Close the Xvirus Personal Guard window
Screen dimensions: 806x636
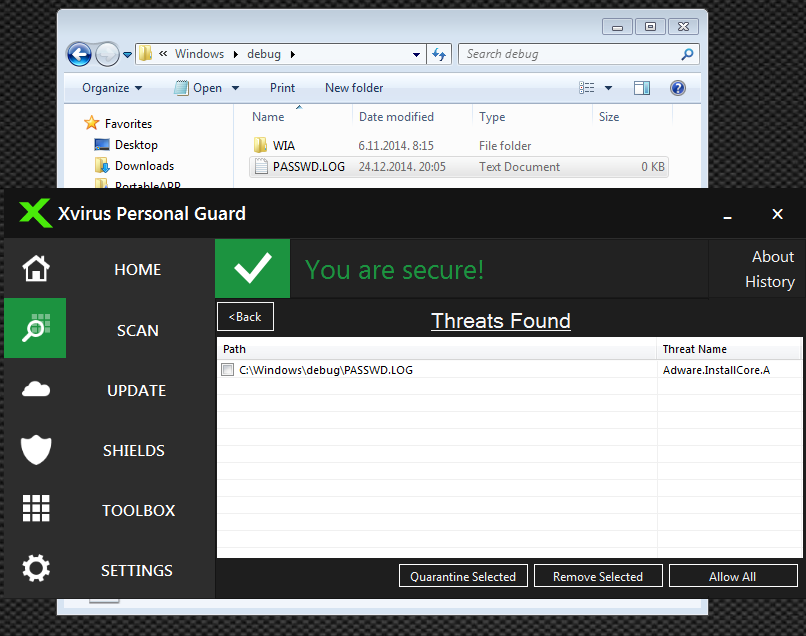click(x=777, y=214)
